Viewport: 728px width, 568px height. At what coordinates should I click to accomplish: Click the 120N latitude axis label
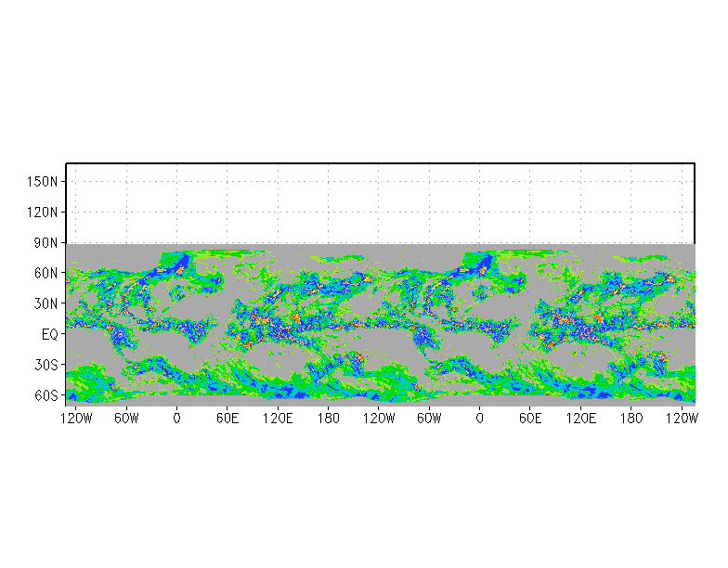pyautogui.click(x=43, y=212)
